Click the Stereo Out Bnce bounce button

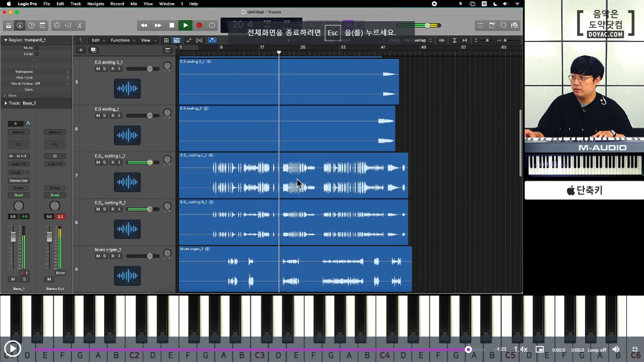(60, 273)
